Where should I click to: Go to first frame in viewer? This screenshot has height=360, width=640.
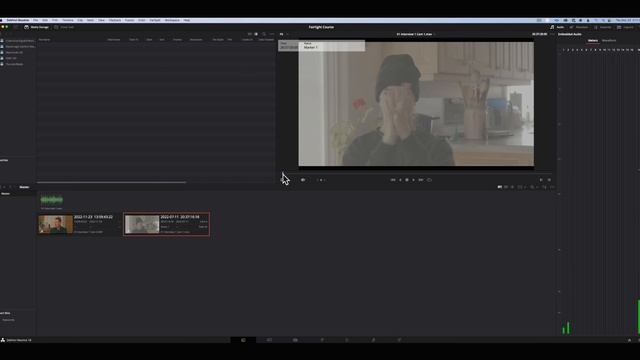click(393, 180)
